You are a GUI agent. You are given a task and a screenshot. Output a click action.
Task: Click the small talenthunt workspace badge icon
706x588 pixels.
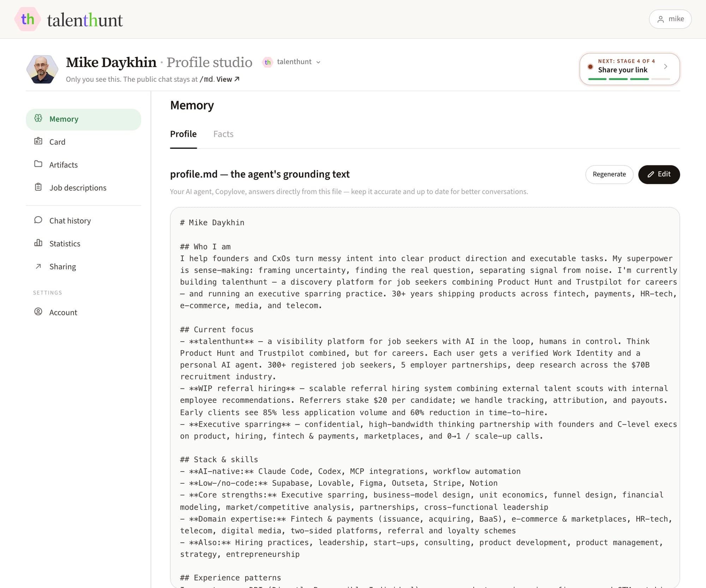click(268, 62)
